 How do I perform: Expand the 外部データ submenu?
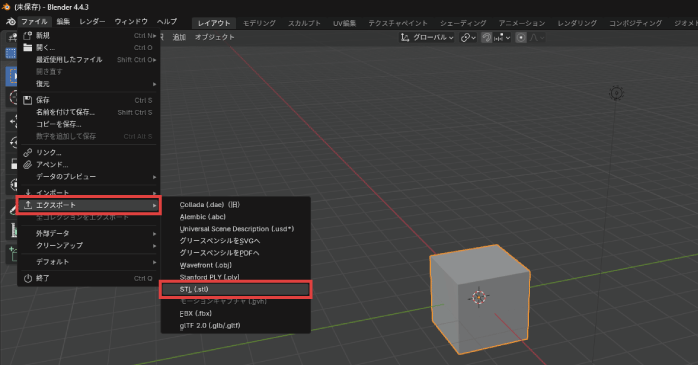pyautogui.click(x=89, y=234)
